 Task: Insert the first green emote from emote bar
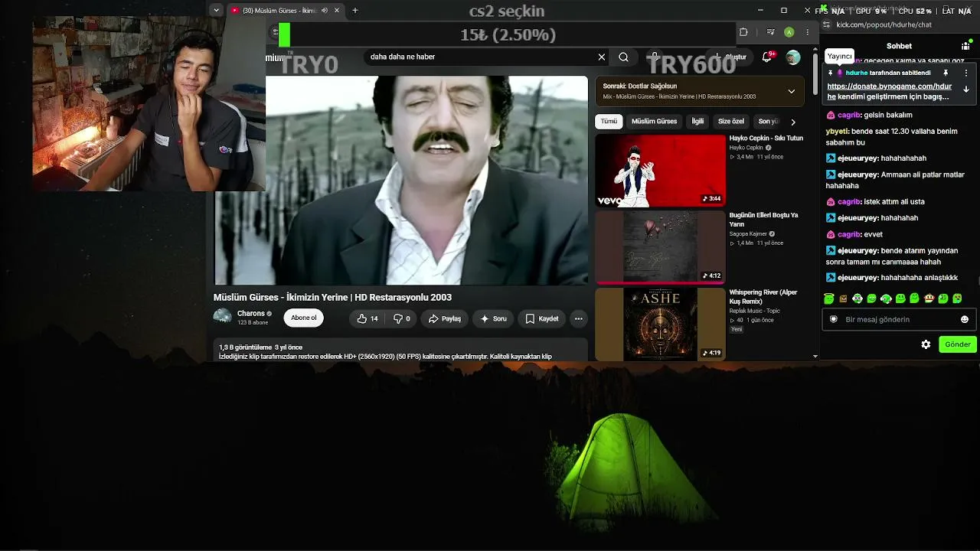click(x=829, y=298)
